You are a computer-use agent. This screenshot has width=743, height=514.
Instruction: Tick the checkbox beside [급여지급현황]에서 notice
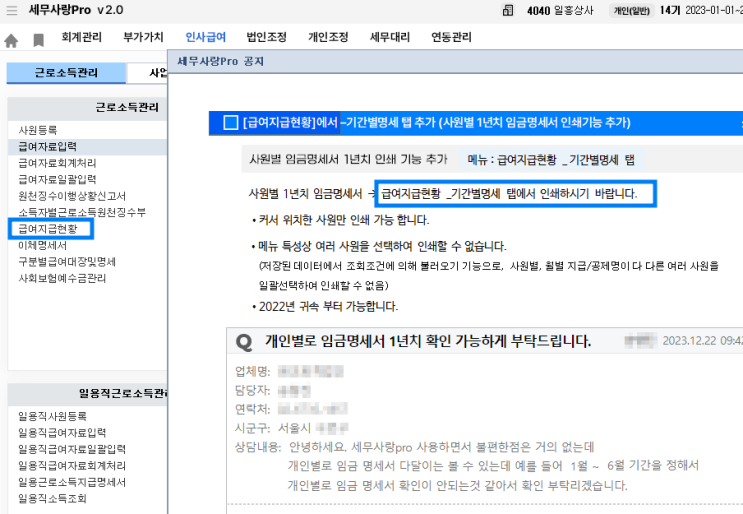[x=230, y=123]
